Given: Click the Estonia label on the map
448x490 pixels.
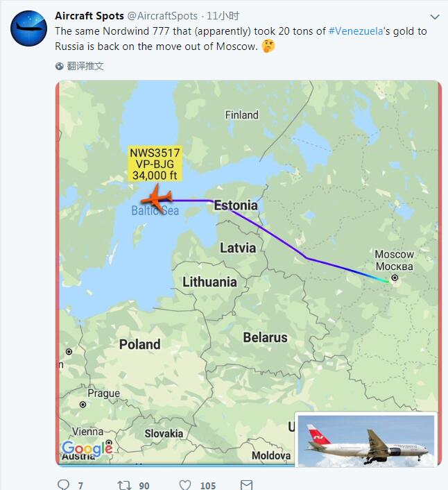Looking at the screenshot, I should click(235, 205).
